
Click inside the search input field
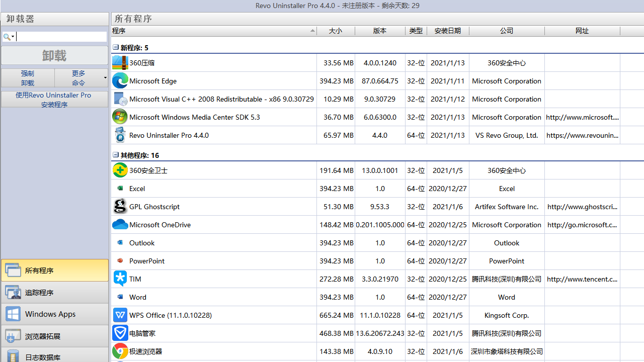(60, 36)
